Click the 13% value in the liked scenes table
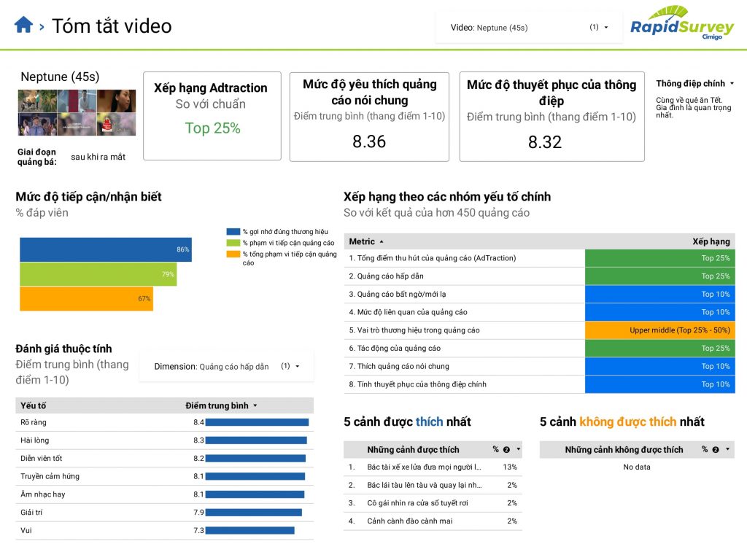This screenshot has width=747, height=560. 510,467
